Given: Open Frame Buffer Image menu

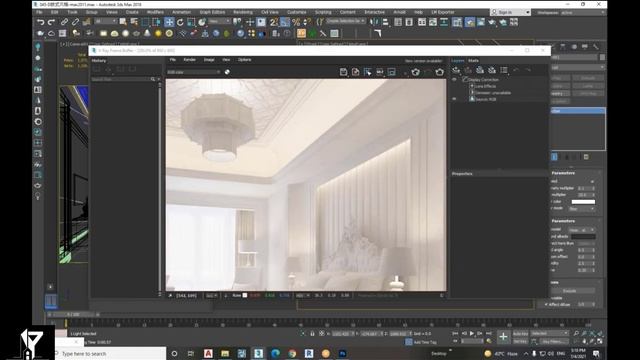Looking at the screenshot, I should click(x=209, y=60).
